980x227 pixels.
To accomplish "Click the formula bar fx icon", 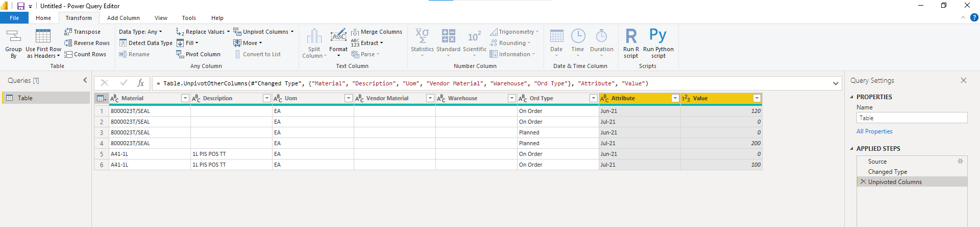I will click(x=141, y=83).
